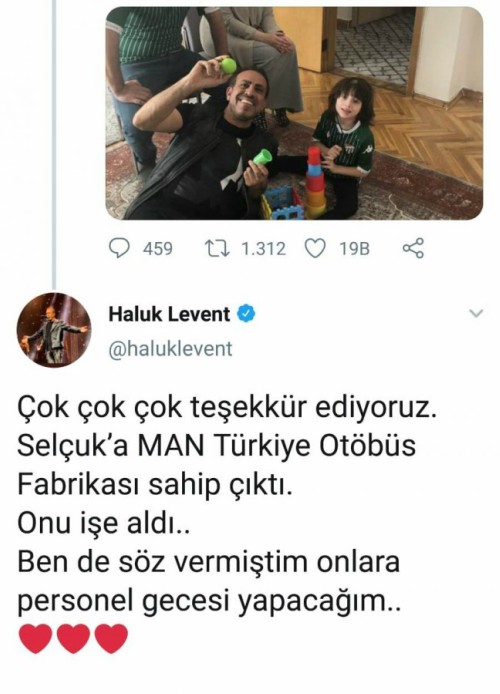This screenshot has width=500, height=694.
Task: Click the first red heart emoji
Action: 35,639
